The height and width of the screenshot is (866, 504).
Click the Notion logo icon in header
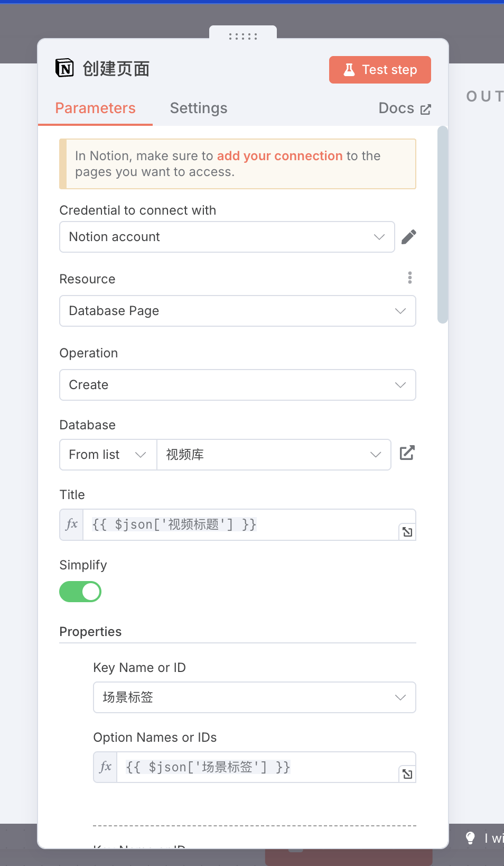(64, 68)
